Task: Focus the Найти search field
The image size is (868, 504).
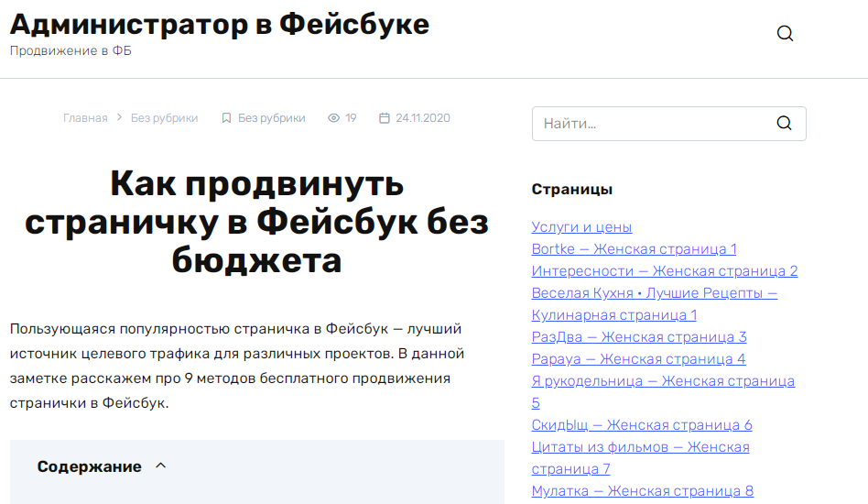Action: (668, 124)
